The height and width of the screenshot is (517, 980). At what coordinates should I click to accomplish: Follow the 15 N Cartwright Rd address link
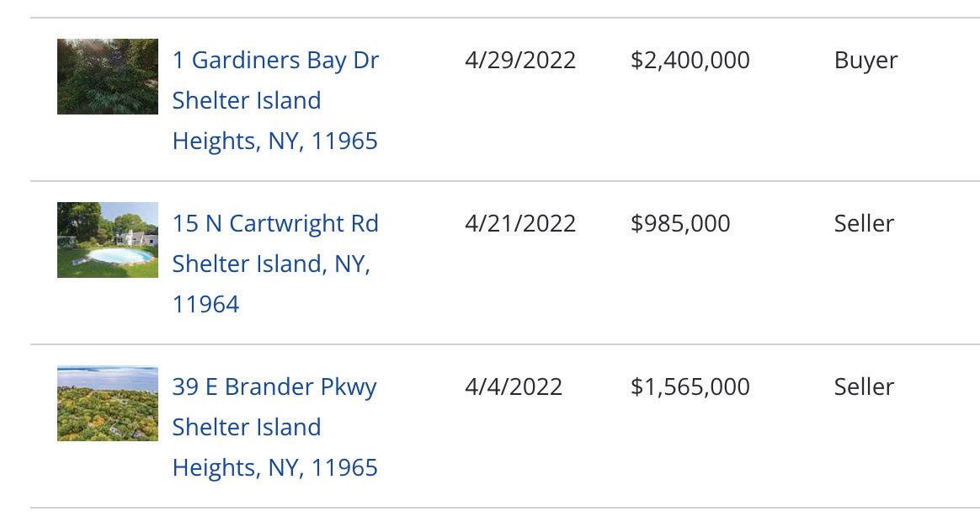click(275, 264)
